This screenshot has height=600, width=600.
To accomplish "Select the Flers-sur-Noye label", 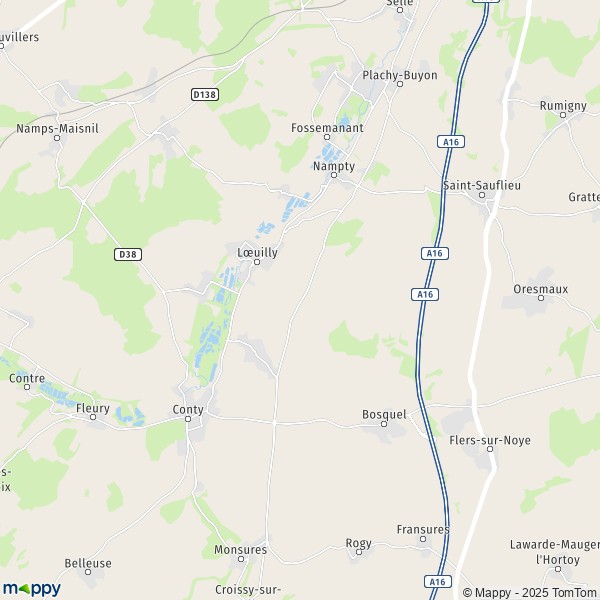I will [x=490, y=440].
